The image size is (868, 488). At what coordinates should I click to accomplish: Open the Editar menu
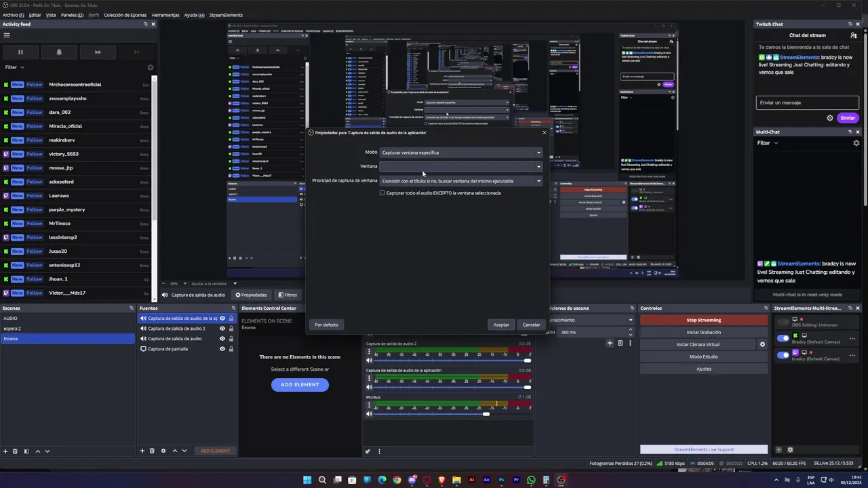(35, 15)
